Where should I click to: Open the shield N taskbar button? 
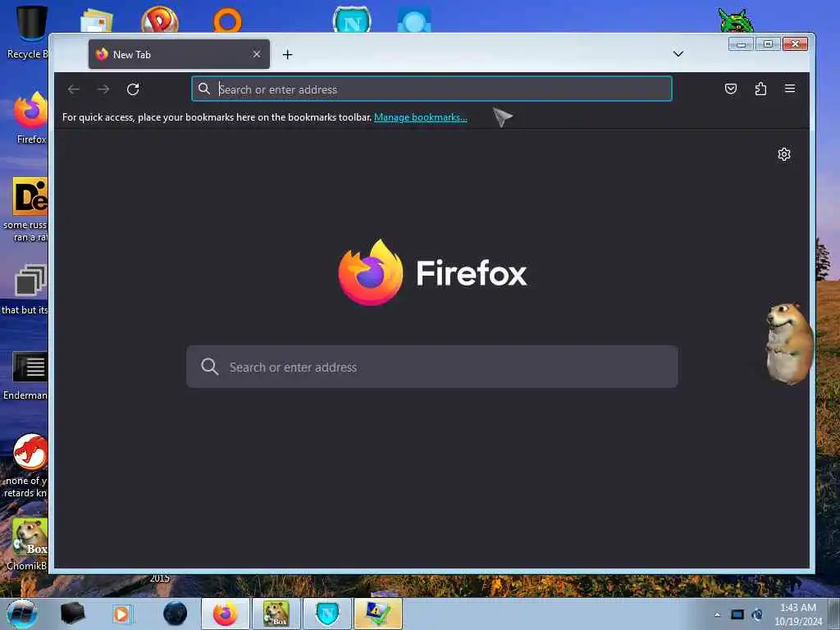(x=326, y=614)
